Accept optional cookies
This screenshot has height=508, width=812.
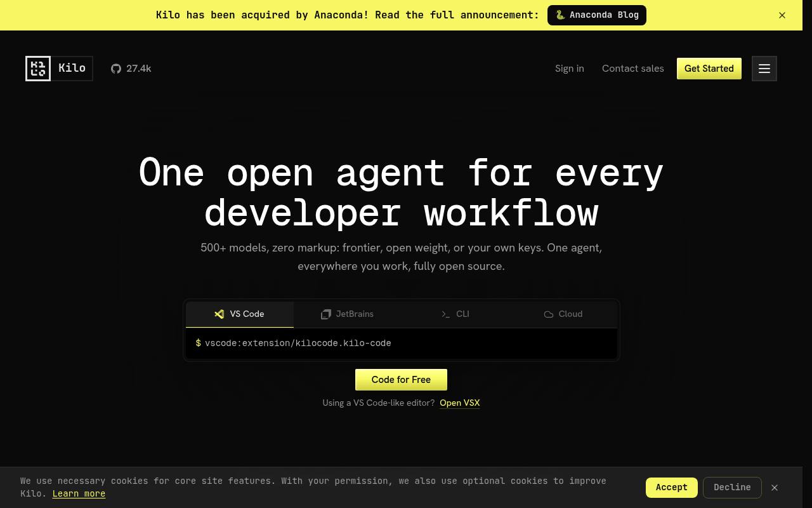672,488
